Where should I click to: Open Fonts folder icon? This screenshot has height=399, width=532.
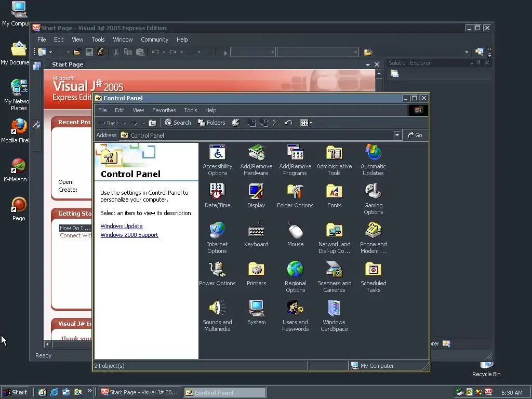coord(334,195)
